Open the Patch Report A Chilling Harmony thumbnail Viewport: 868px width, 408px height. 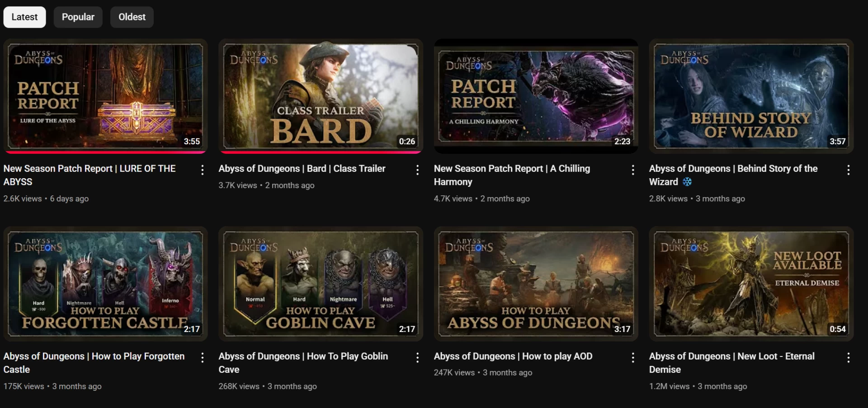pos(536,96)
